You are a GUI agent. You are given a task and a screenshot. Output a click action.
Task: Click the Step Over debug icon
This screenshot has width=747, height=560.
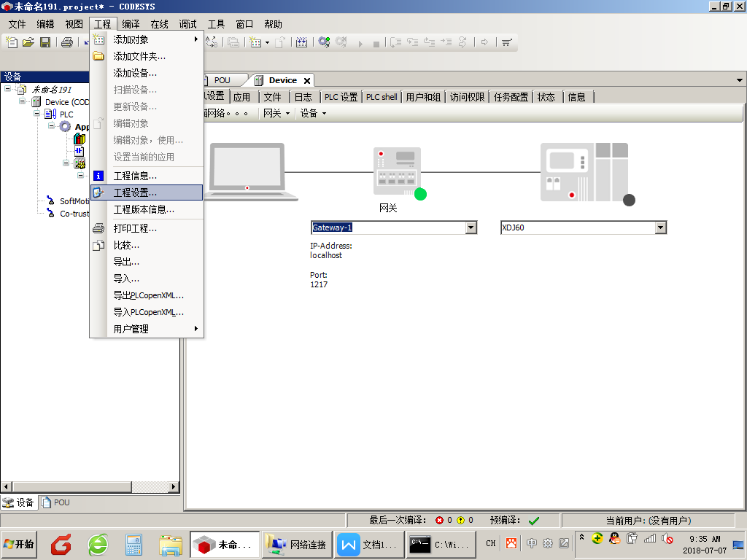(x=395, y=42)
